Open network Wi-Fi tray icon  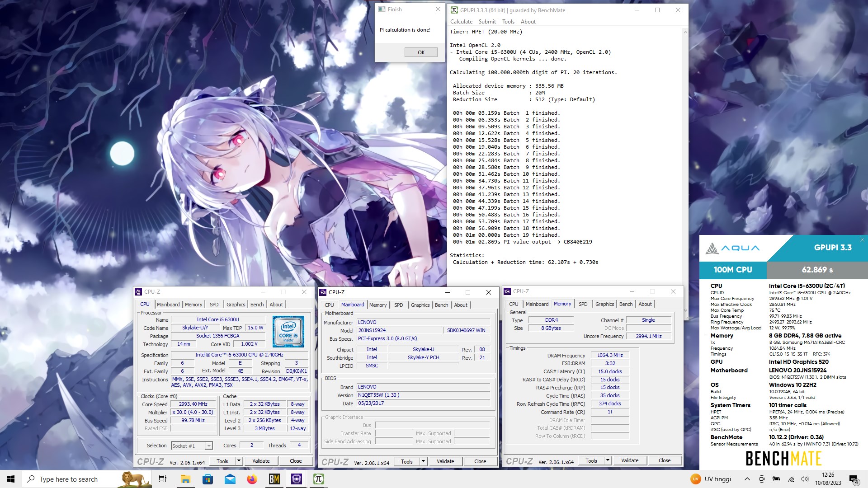click(x=791, y=479)
